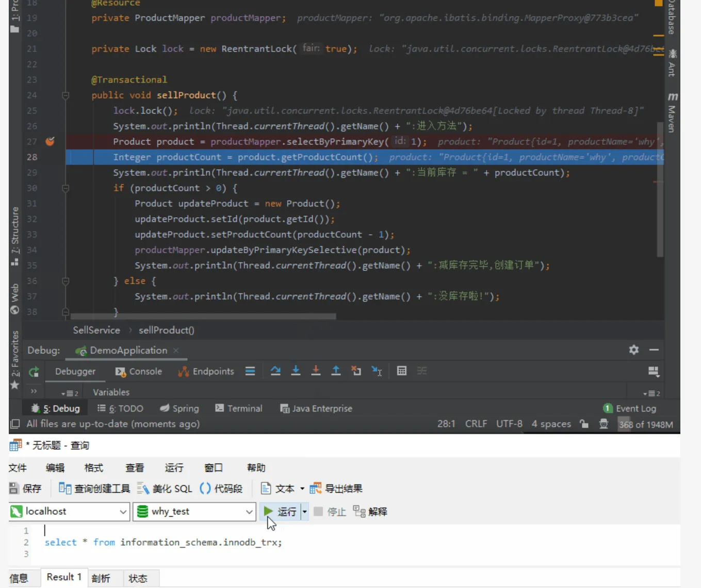The height and width of the screenshot is (588, 701).
Task: Hide the Debug tool window with the minus icon
Action: click(654, 350)
